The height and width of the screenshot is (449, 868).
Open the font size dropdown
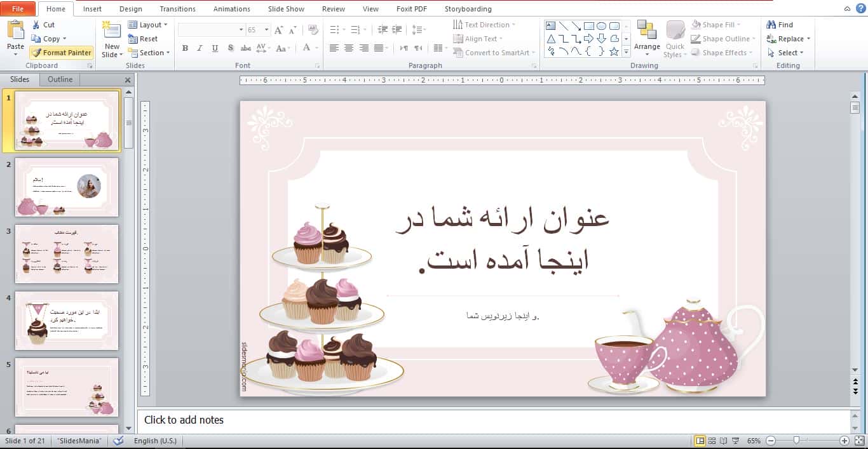click(267, 30)
